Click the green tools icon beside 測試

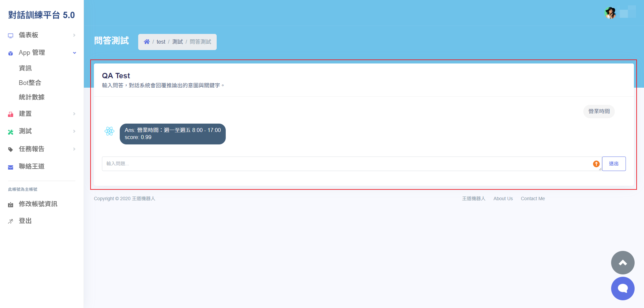pyautogui.click(x=11, y=132)
